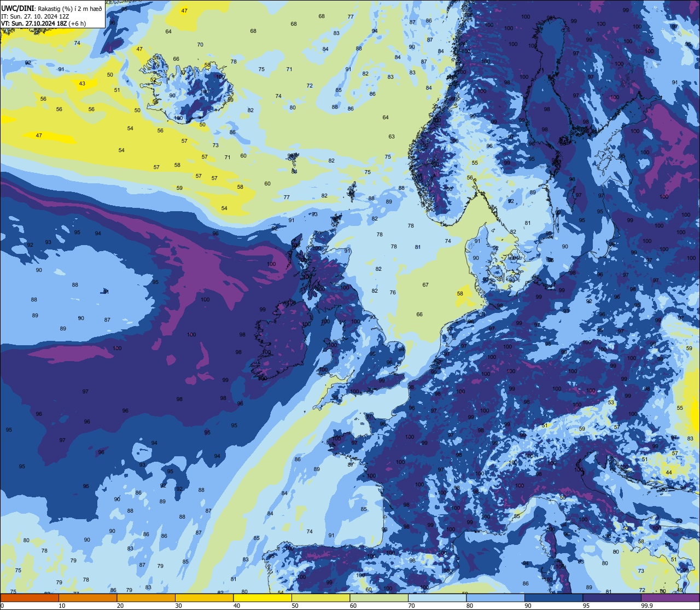Click the "IT: Sun. 27. 10. 2024 12Z" line

pos(35,16)
